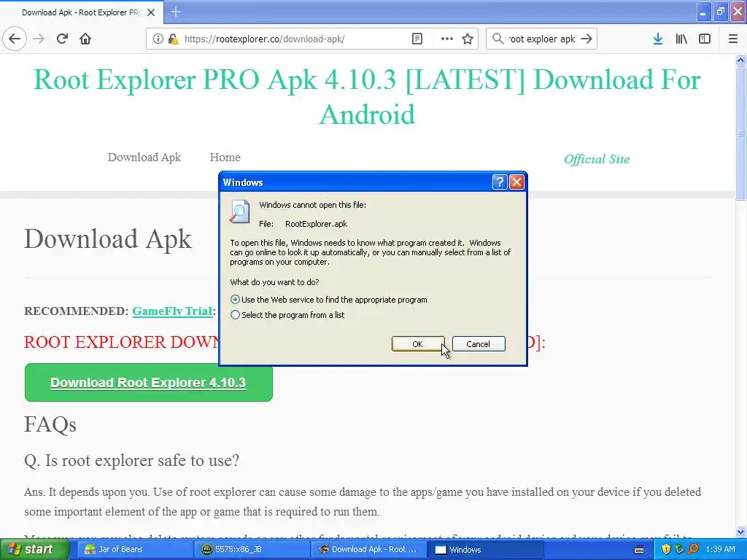747x560 pixels.
Task: Click the forward navigation arrow
Action: tap(39, 39)
